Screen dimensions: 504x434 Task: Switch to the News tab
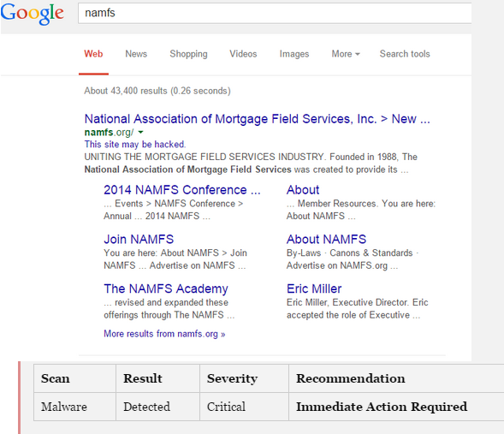pyautogui.click(x=136, y=54)
